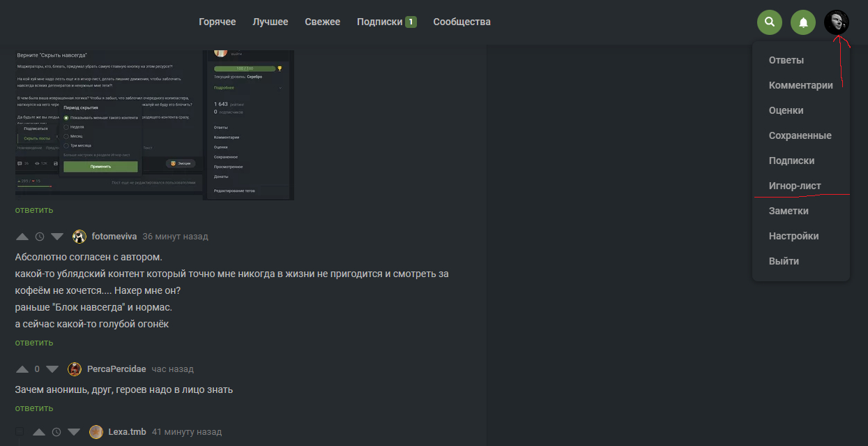Collapse the Lexa.tmb comment thread

(20, 432)
